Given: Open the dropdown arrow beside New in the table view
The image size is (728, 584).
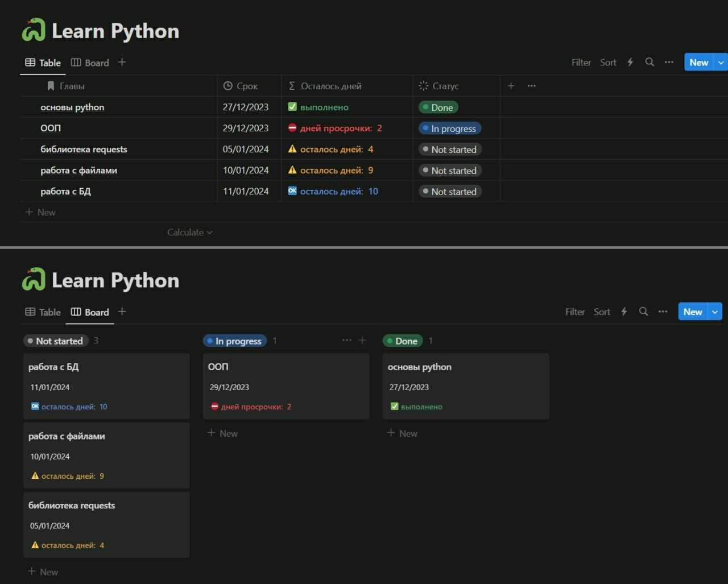Looking at the screenshot, I should coord(721,63).
